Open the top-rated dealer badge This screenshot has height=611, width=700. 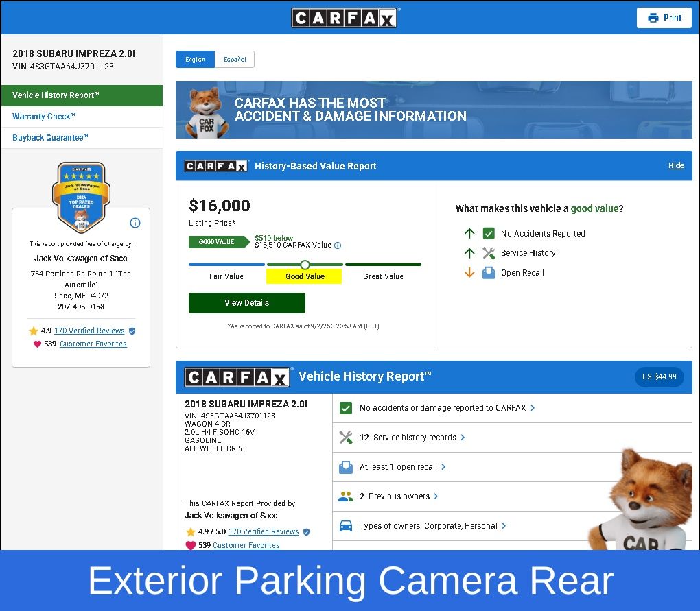coord(81,197)
